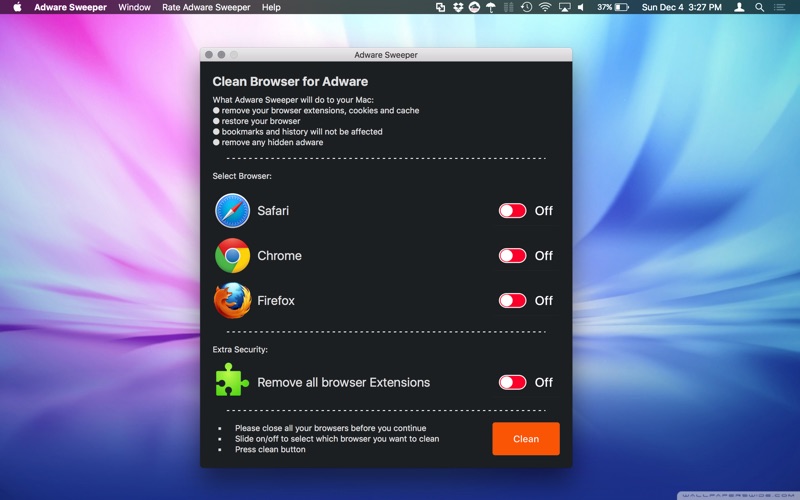This screenshot has height=500, width=800.
Task: Click the Adware Sweeper window title bar
Action: 386,55
